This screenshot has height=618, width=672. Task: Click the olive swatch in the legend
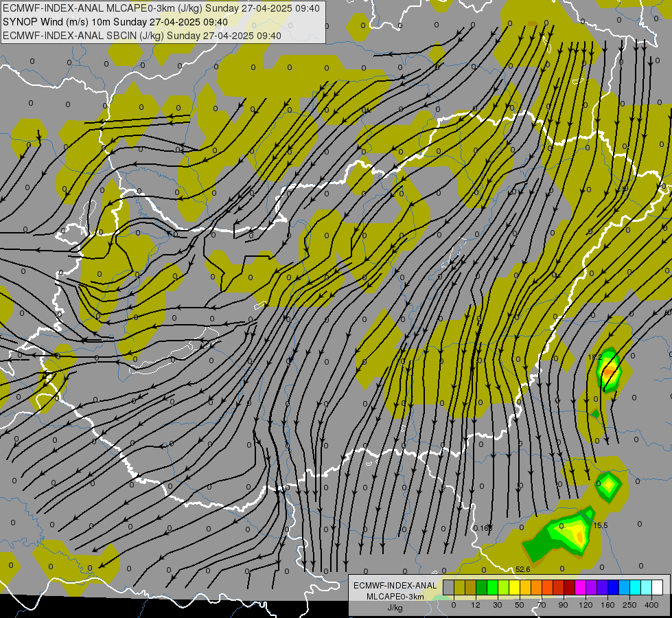pyautogui.click(x=459, y=587)
